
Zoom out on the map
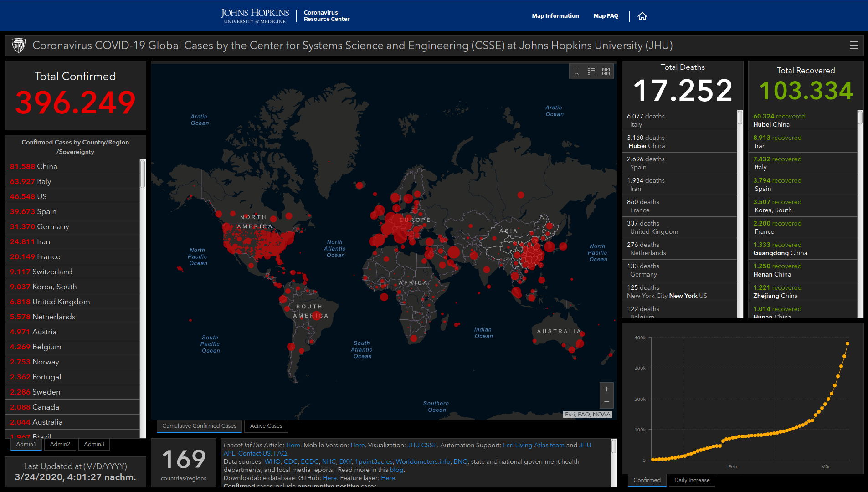(x=606, y=402)
